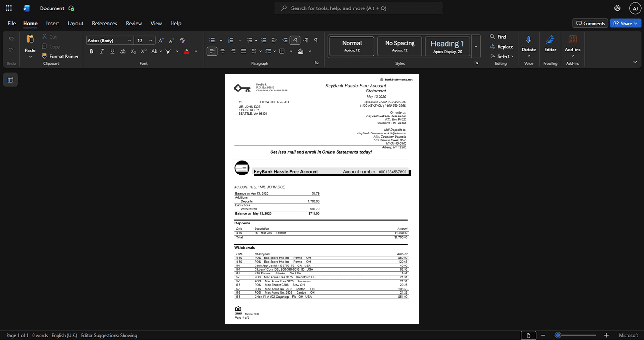Apply strikethrough formatting
The width and height of the screenshot is (644, 340).
click(x=123, y=51)
